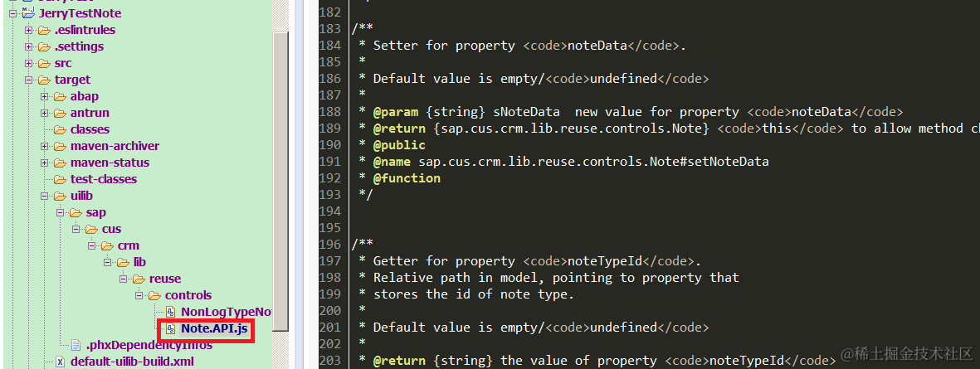Click the .eslintrules folder icon
This screenshot has width=980, height=369.
pyautogui.click(x=44, y=30)
